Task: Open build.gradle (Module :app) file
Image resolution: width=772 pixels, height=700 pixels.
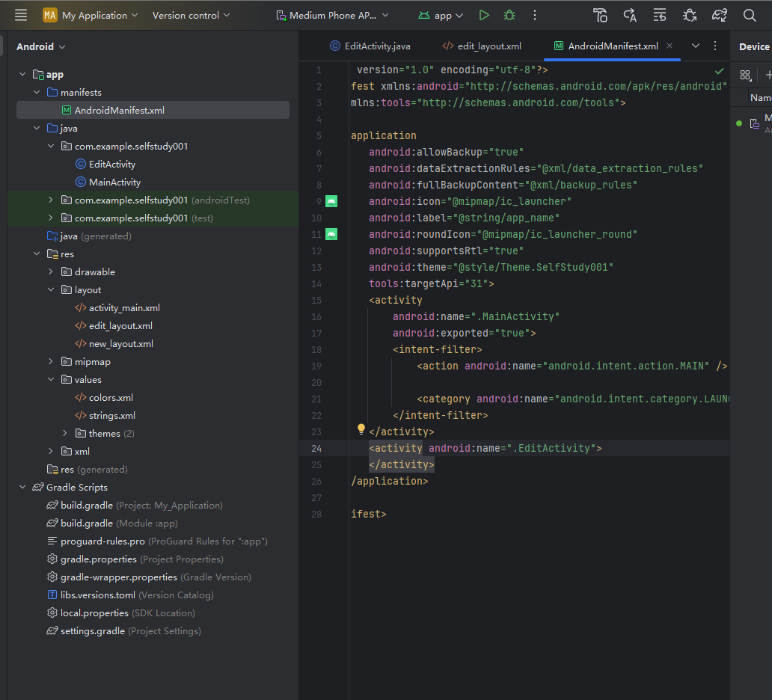Action: (87, 524)
